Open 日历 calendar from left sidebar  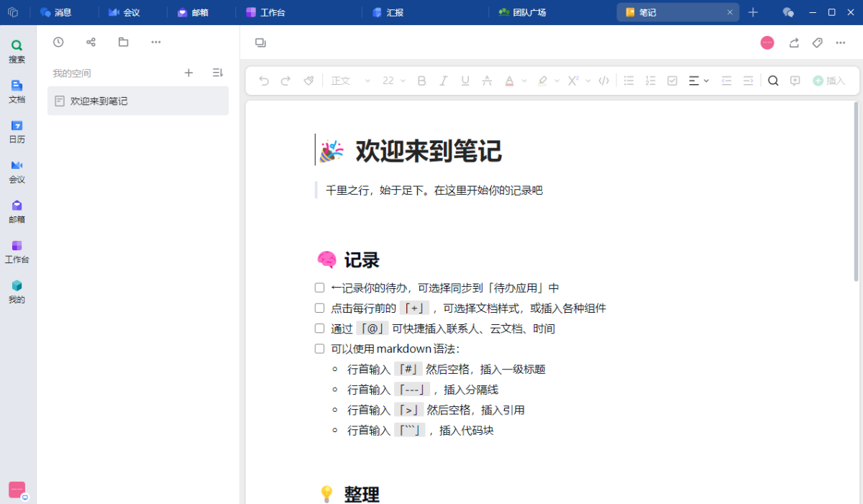coord(17,131)
